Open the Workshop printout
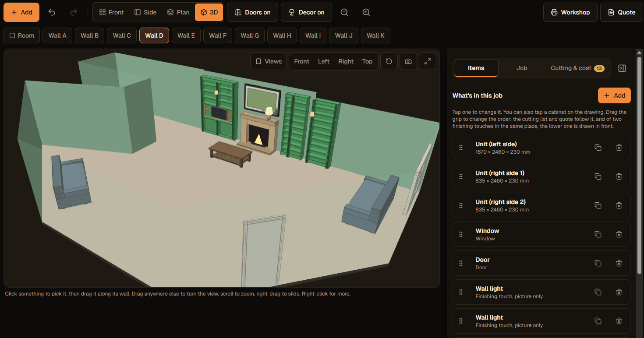Image resolution: width=644 pixels, height=338 pixels. click(x=570, y=12)
